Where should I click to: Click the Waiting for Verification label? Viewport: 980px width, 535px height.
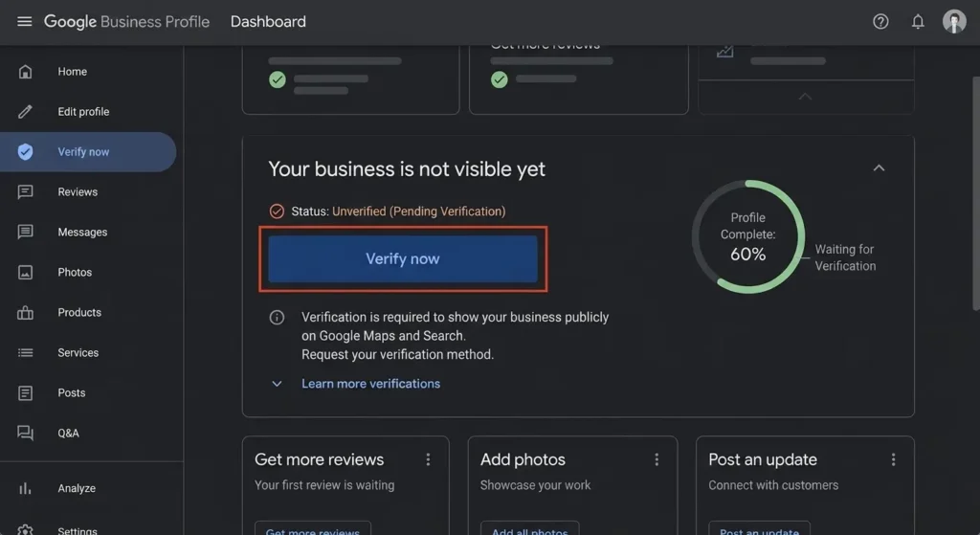(845, 257)
